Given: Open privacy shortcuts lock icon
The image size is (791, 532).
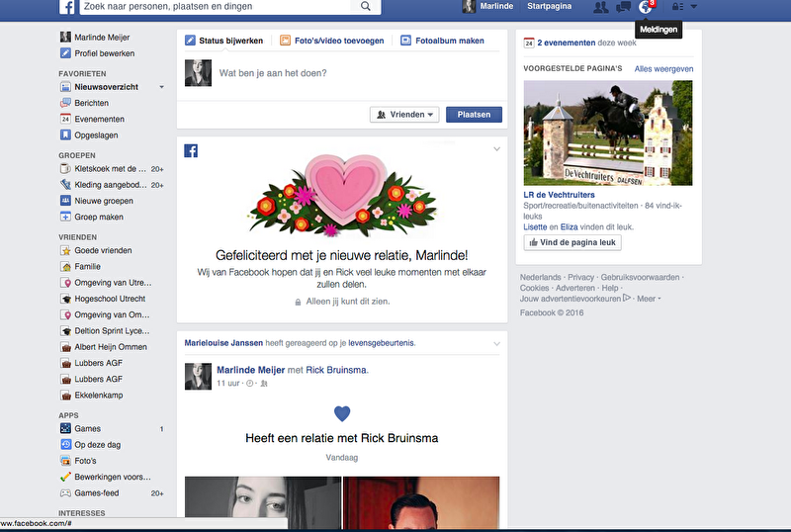Looking at the screenshot, I should 677,7.
